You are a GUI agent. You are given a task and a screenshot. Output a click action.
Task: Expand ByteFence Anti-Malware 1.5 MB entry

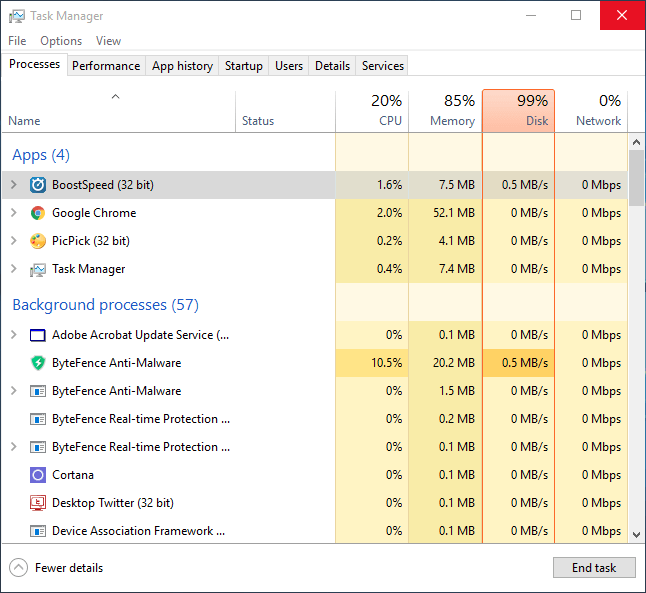point(14,391)
